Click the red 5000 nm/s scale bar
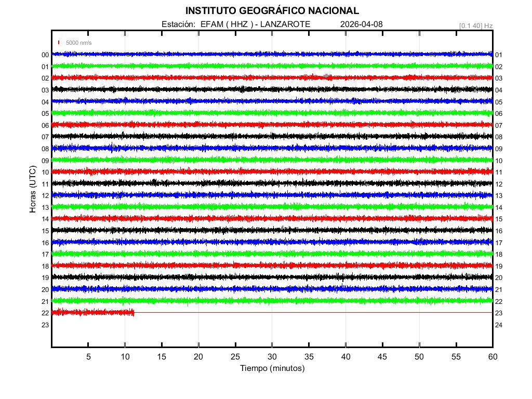The image size is (532, 399). tap(59, 43)
